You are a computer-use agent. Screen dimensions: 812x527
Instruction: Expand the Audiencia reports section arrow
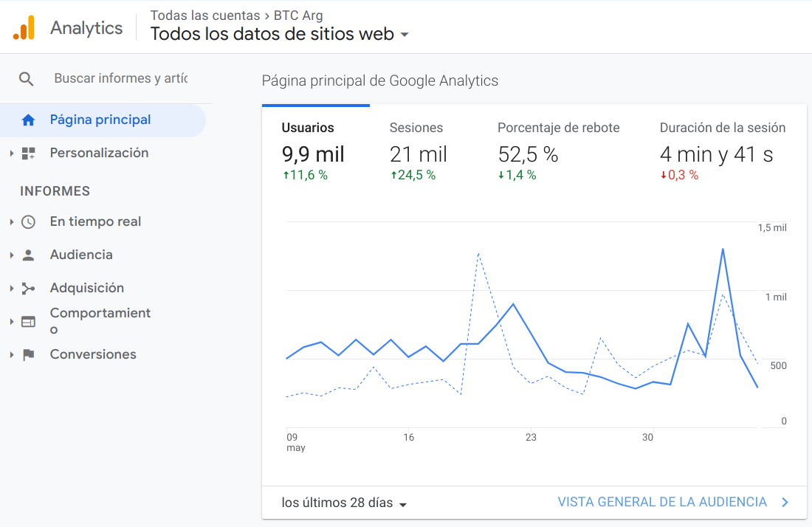12,255
